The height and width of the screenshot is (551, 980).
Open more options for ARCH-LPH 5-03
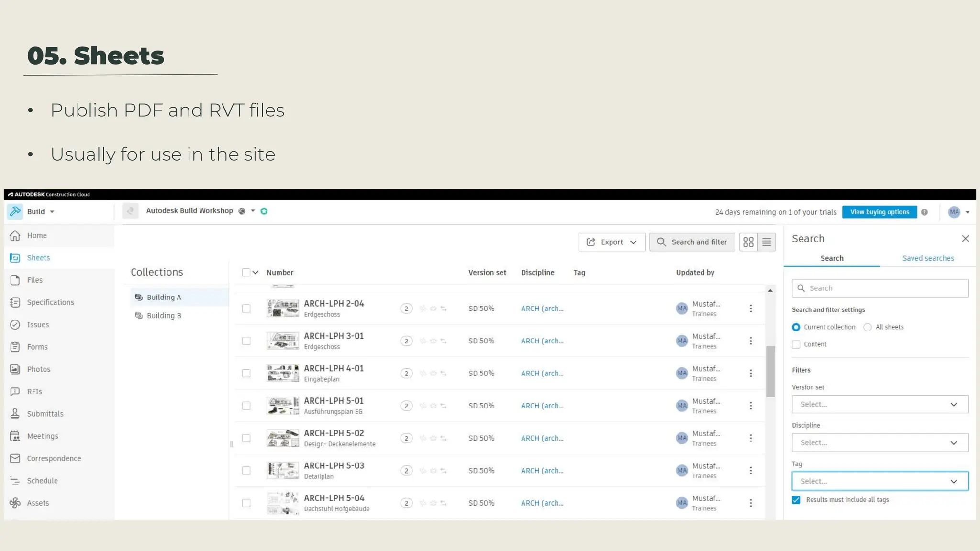point(751,471)
